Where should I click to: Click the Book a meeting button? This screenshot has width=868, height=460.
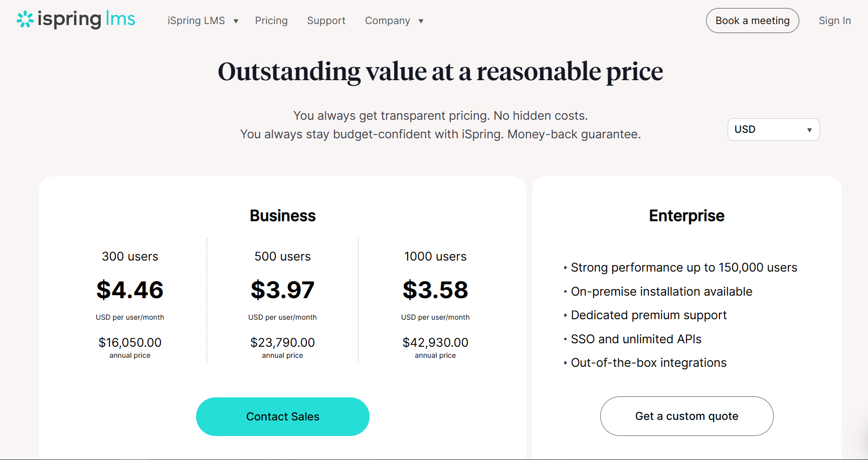tap(752, 21)
